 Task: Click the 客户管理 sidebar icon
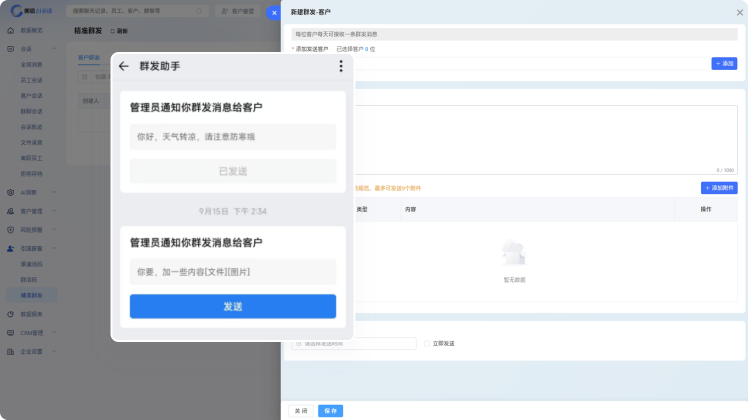11,211
